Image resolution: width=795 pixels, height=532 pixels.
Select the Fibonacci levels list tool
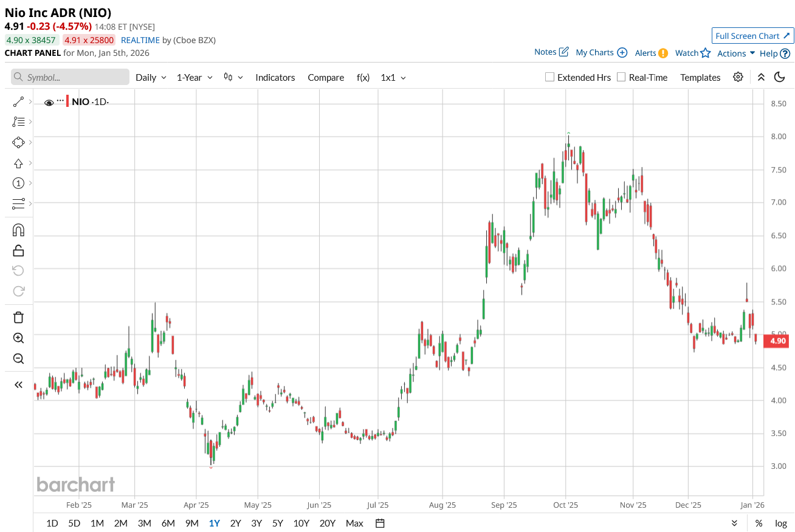click(x=18, y=122)
